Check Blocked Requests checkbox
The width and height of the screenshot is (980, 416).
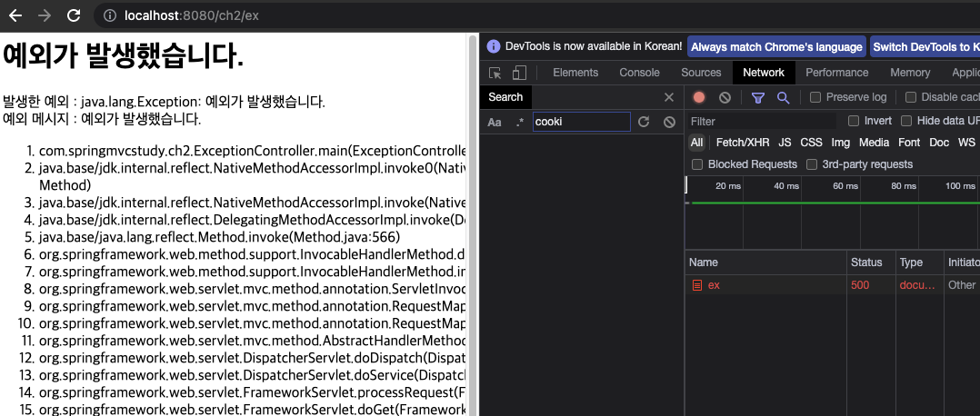click(x=697, y=164)
